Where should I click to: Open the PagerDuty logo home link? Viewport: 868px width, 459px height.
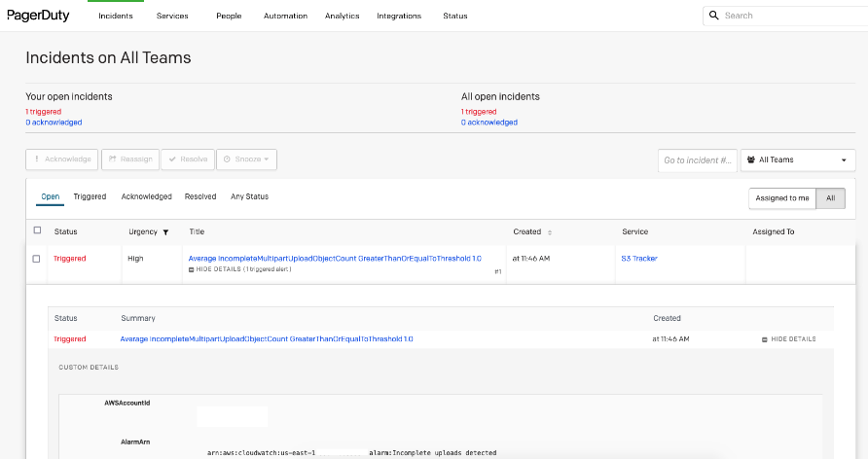point(38,16)
